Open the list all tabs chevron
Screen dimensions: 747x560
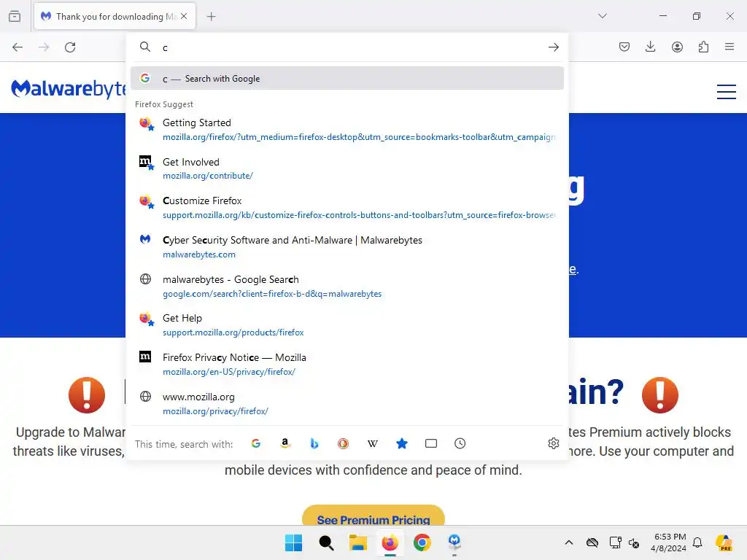tap(602, 16)
